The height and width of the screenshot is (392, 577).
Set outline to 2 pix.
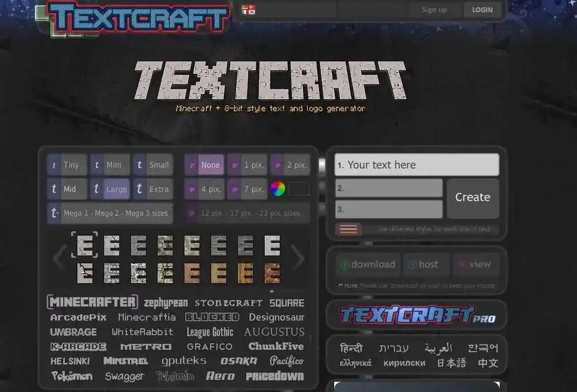pos(290,165)
